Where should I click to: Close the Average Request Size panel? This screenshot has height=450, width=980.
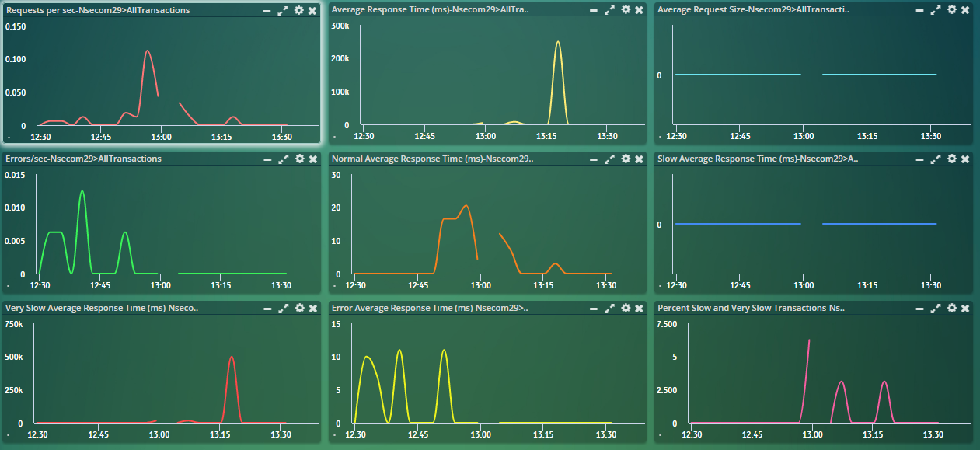click(x=965, y=10)
